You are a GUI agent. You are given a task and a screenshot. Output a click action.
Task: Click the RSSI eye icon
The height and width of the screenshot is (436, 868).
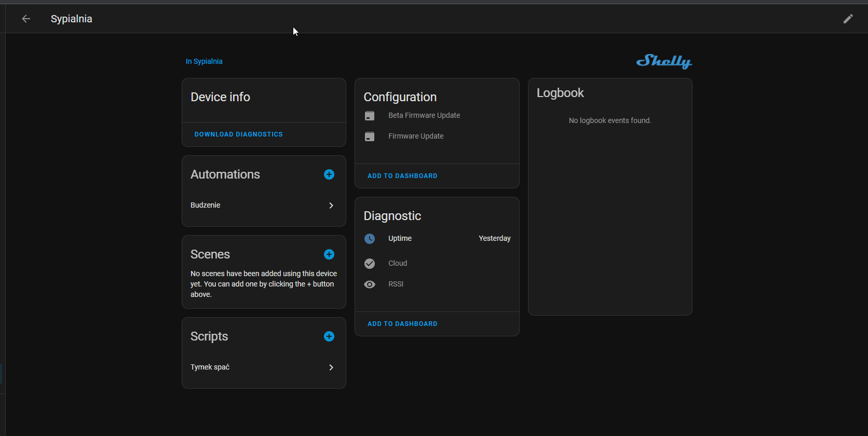370,284
